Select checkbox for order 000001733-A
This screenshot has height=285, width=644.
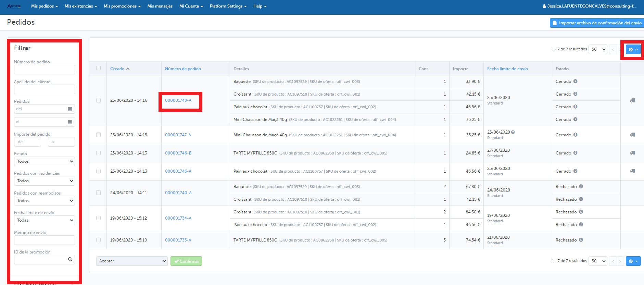(x=99, y=240)
